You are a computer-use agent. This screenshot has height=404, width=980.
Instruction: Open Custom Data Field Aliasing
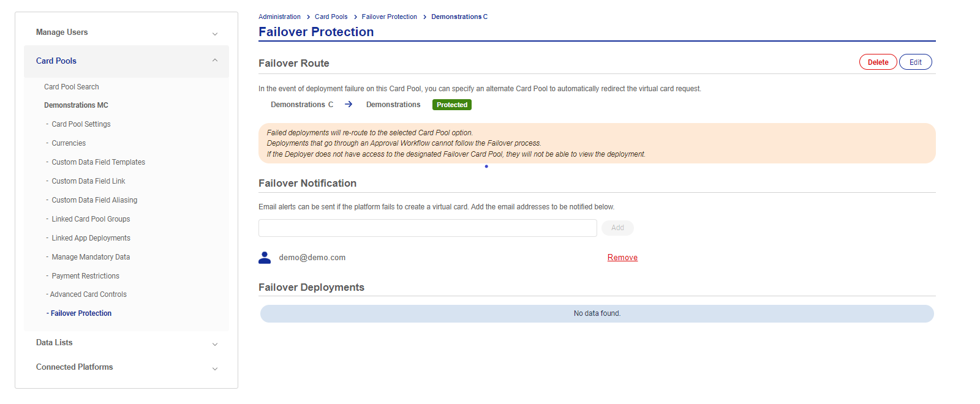click(94, 200)
